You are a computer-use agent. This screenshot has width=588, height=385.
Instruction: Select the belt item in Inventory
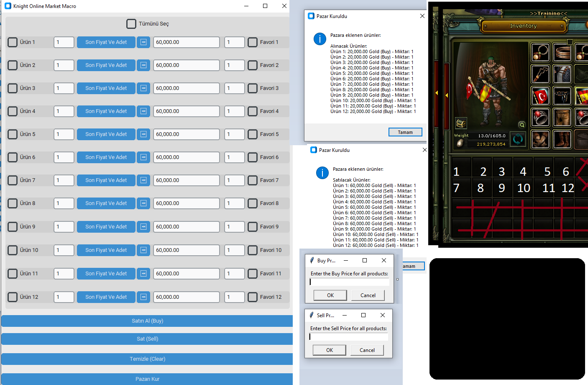tap(562, 96)
